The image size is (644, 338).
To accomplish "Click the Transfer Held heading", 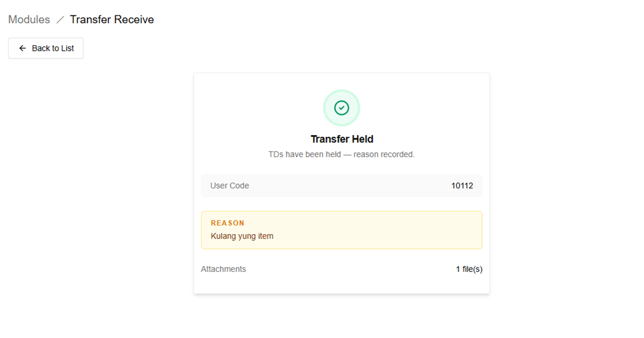I will tap(342, 139).
